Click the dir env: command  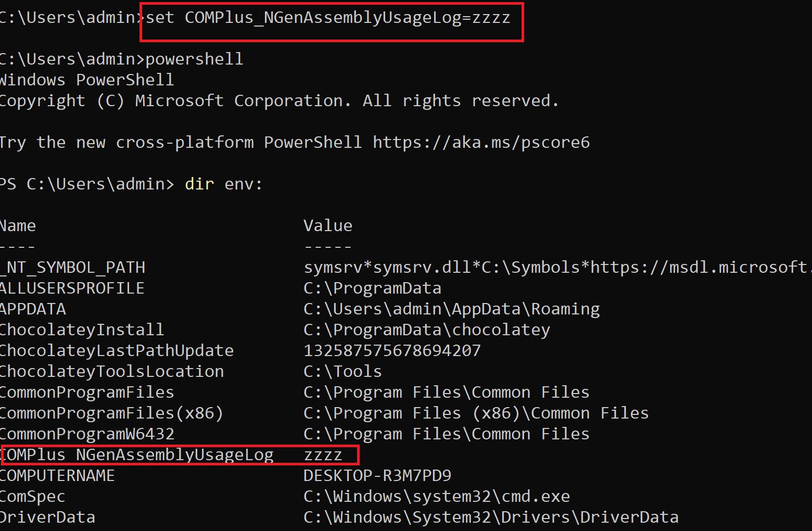(224, 183)
